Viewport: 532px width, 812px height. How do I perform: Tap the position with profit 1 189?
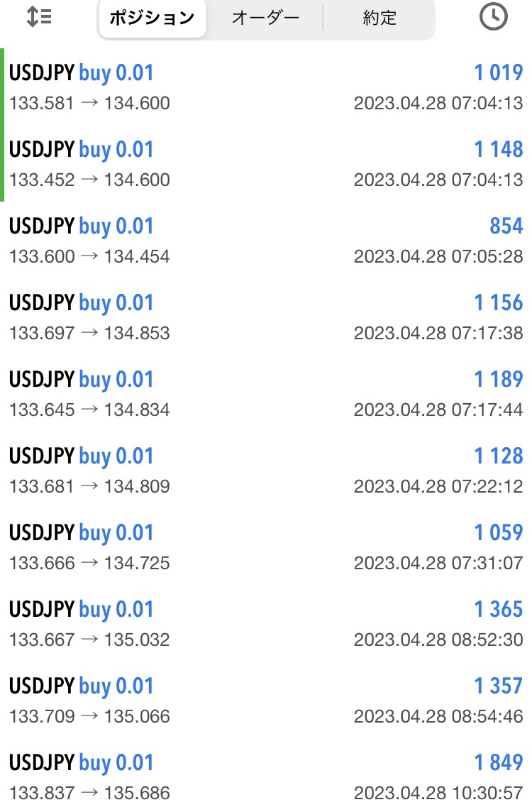tap(266, 393)
